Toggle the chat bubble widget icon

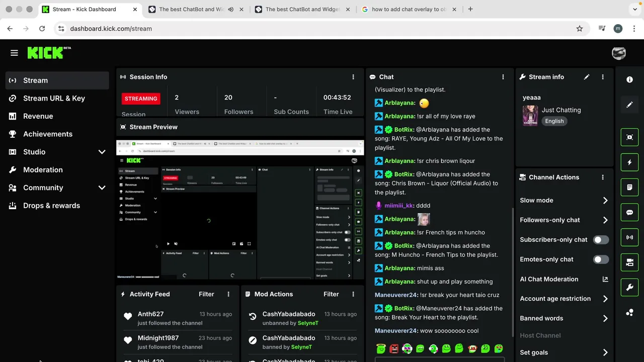pyautogui.click(x=629, y=213)
